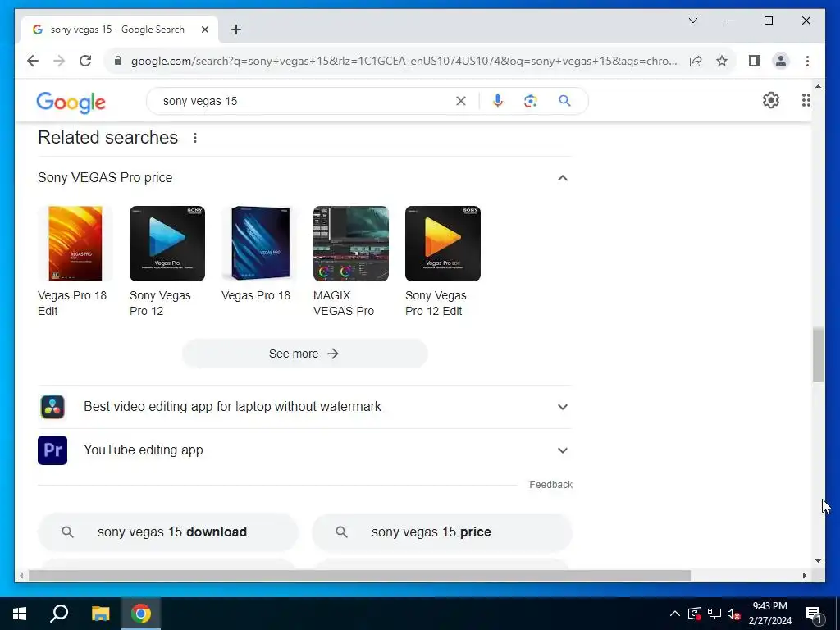Search sony vegas 15 download suggestion
This screenshot has height=630, width=840.
167,532
